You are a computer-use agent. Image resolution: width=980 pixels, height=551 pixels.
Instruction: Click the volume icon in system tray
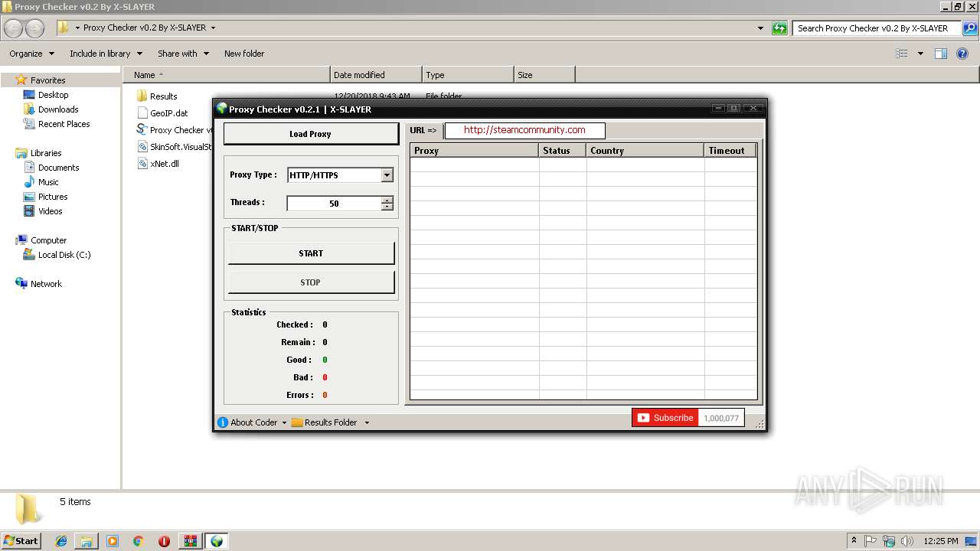click(907, 541)
